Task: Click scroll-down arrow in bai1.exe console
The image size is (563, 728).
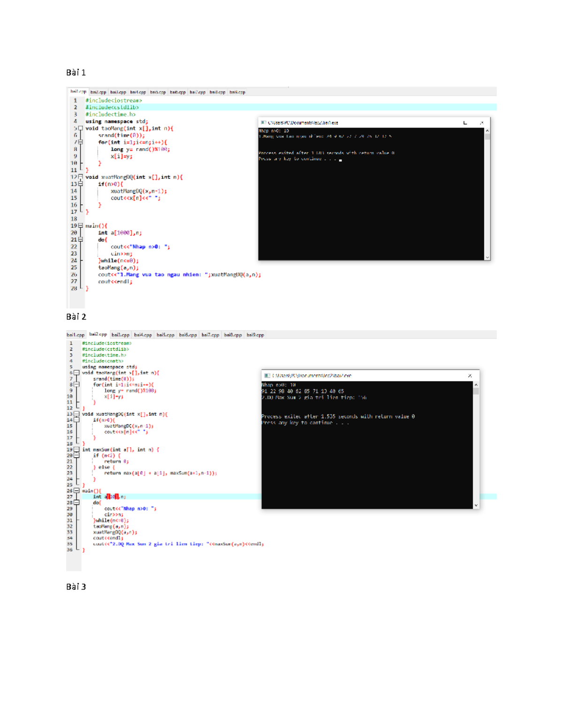Action: point(487,257)
